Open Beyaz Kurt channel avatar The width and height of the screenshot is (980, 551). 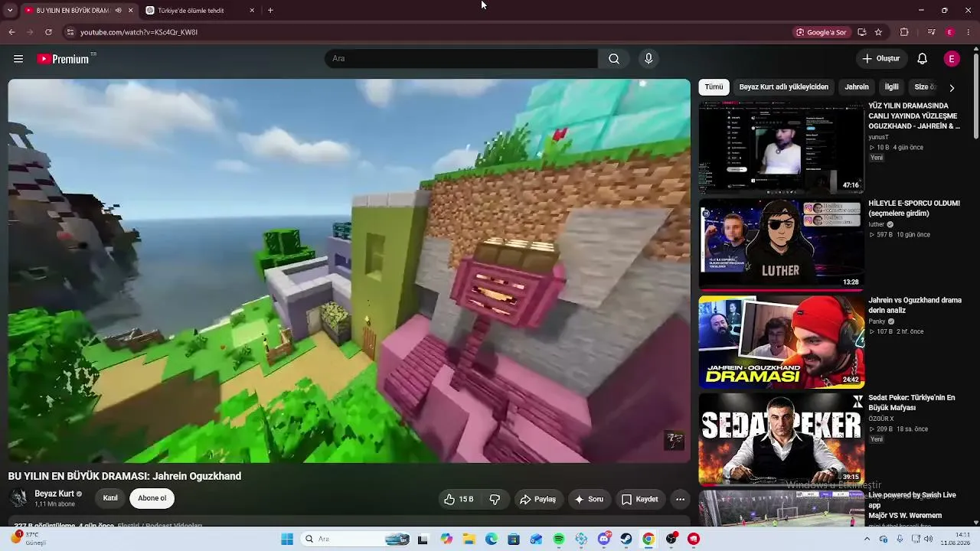[18, 498]
